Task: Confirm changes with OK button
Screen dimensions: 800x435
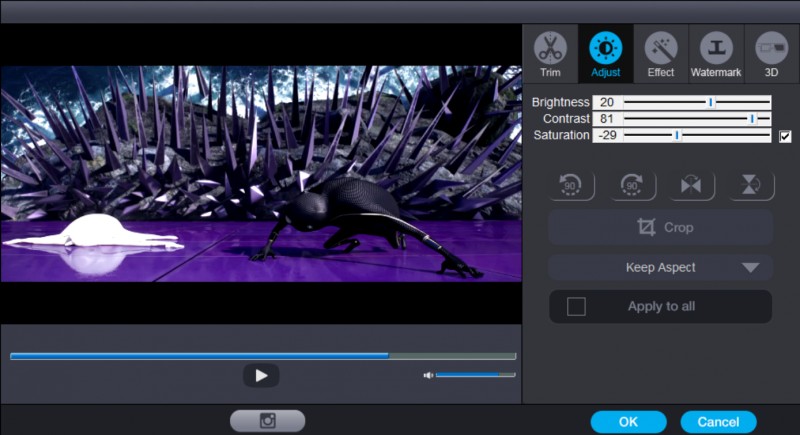Action: [x=628, y=421]
